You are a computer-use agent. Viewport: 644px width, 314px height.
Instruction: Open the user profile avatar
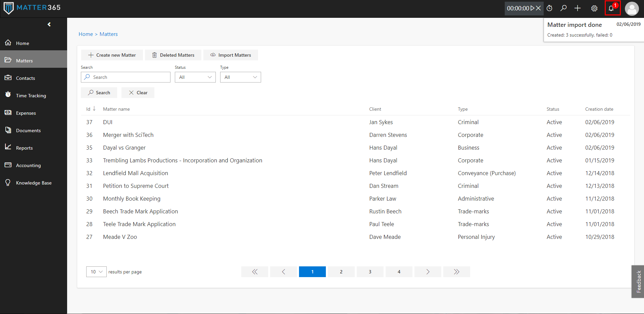click(x=632, y=8)
